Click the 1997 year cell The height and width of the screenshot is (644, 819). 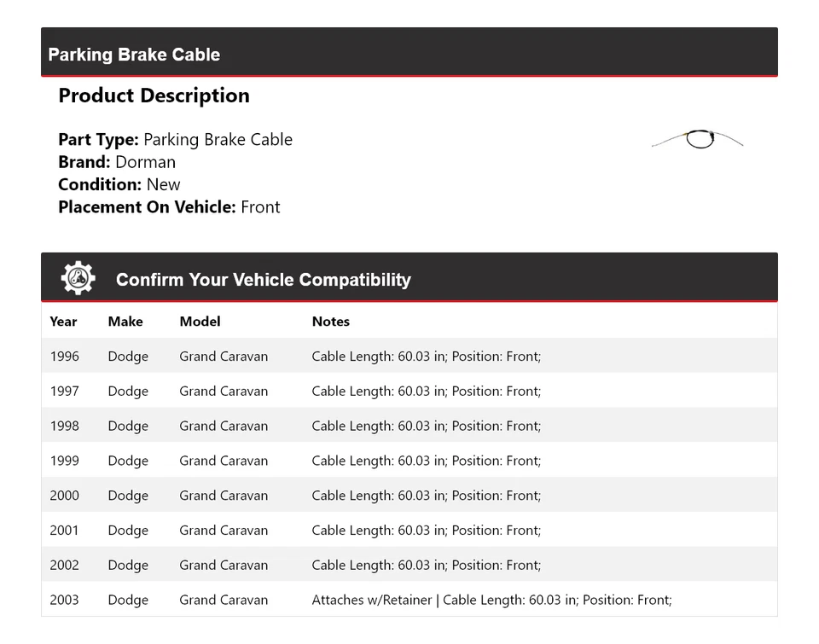tap(64, 392)
